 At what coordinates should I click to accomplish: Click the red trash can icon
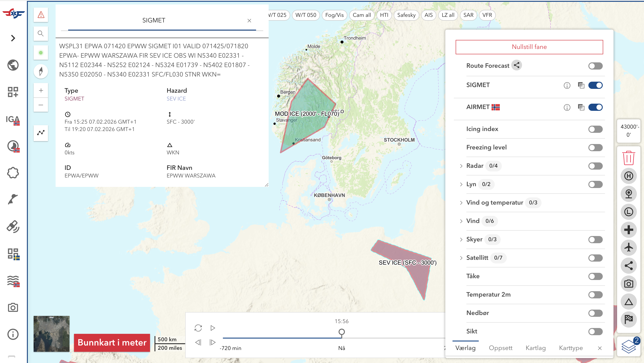click(629, 158)
